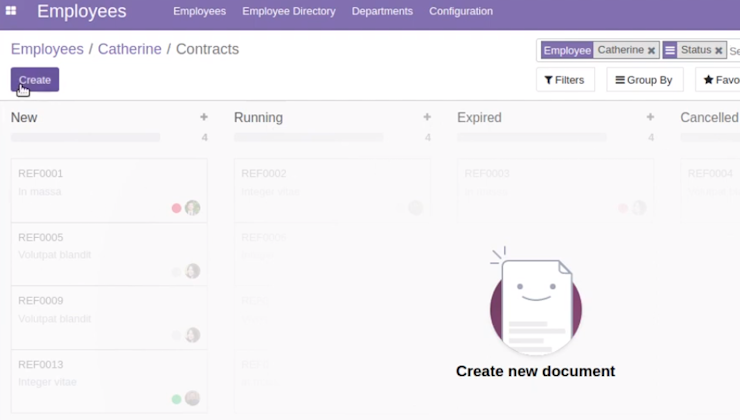
Task: Click the employee avatar on REF0001 card
Action: [x=193, y=208]
